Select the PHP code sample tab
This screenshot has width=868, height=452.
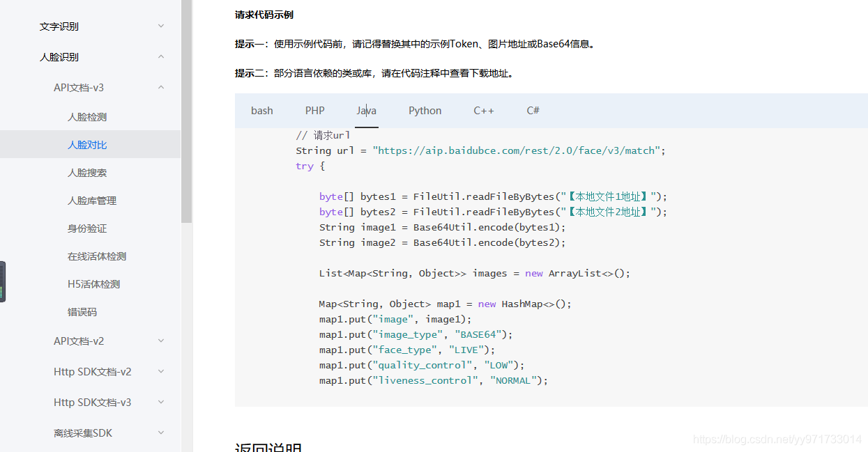(x=314, y=110)
